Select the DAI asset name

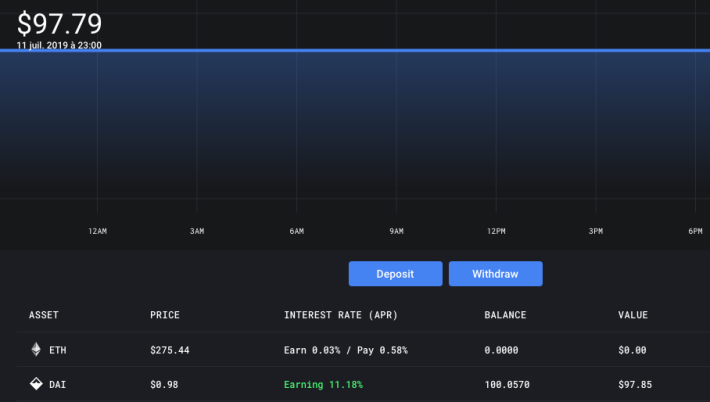58,384
